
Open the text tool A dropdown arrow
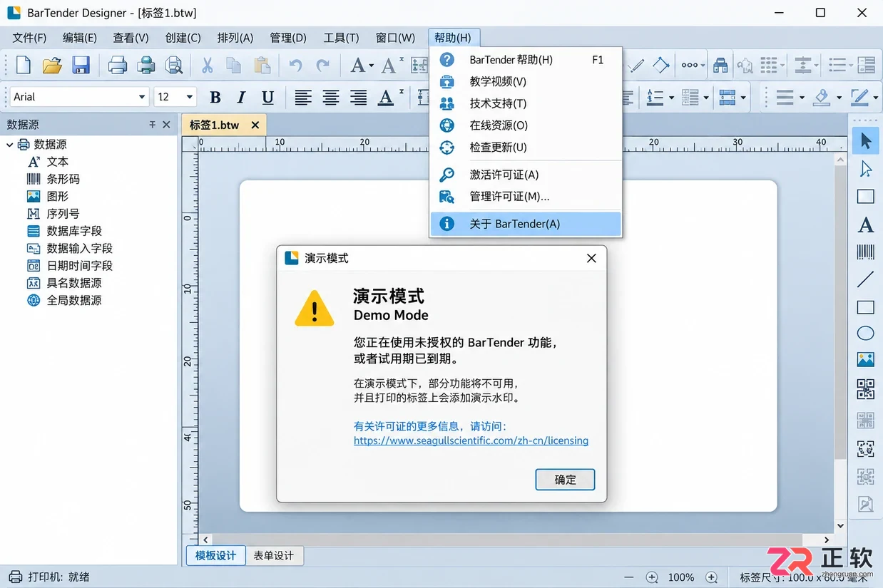click(x=372, y=66)
